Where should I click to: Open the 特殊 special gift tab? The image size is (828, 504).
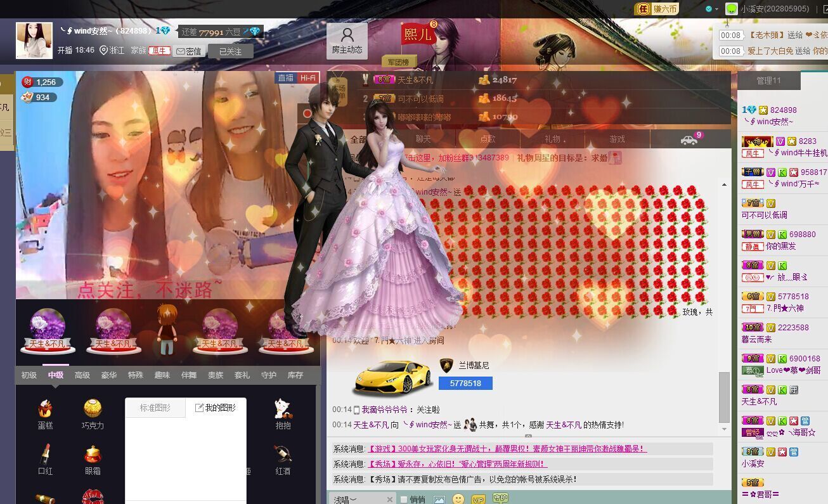[x=136, y=375]
